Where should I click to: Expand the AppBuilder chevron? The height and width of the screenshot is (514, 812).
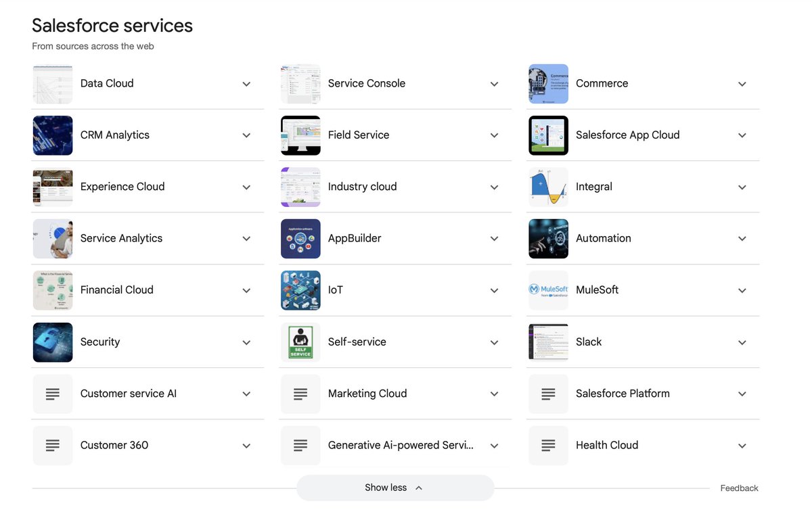click(x=494, y=239)
